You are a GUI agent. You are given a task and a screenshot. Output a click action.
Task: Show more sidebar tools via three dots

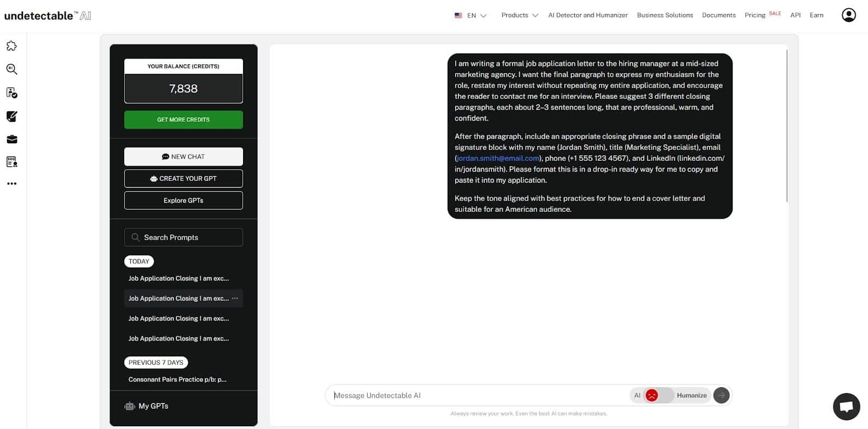[11, 184]
